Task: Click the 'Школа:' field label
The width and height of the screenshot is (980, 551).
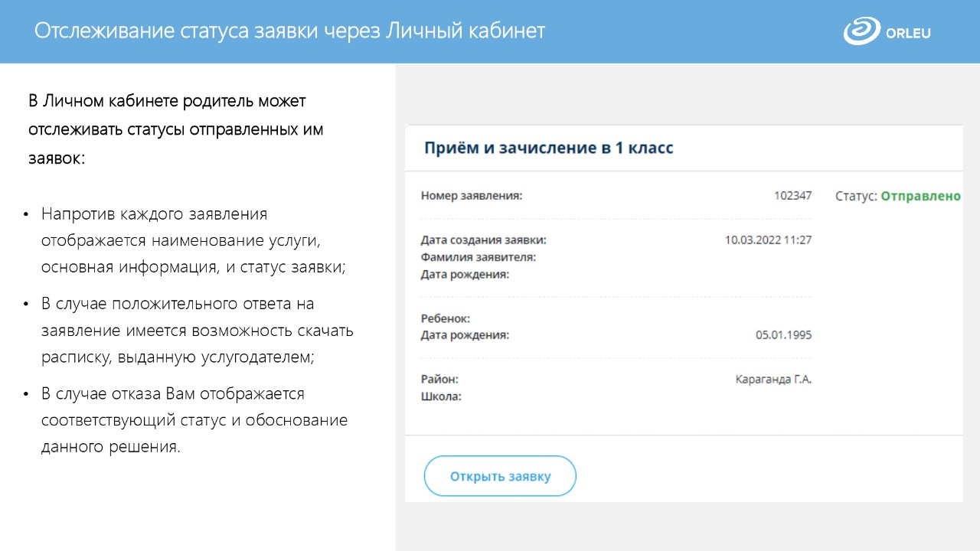Action: tap(441, 396)
